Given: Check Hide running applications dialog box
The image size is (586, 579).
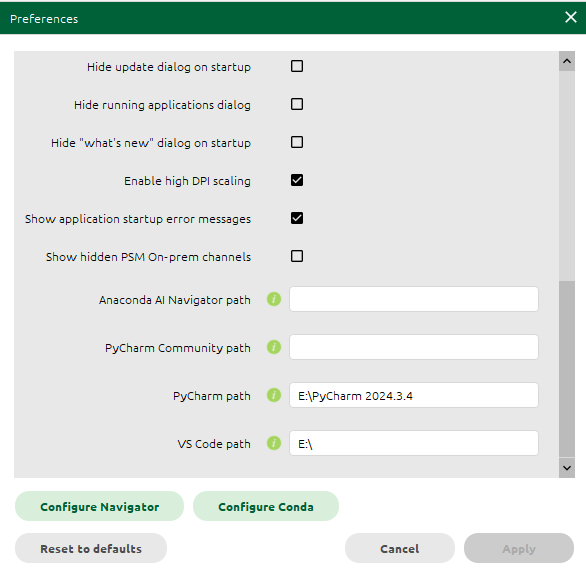Looking at the screenshot, I should point(297,104).
